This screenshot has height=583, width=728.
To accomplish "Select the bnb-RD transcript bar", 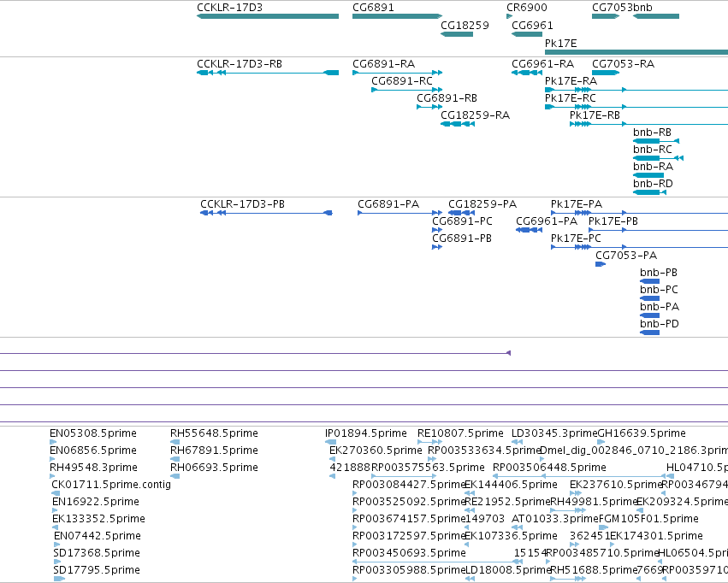I will (650, 192).
